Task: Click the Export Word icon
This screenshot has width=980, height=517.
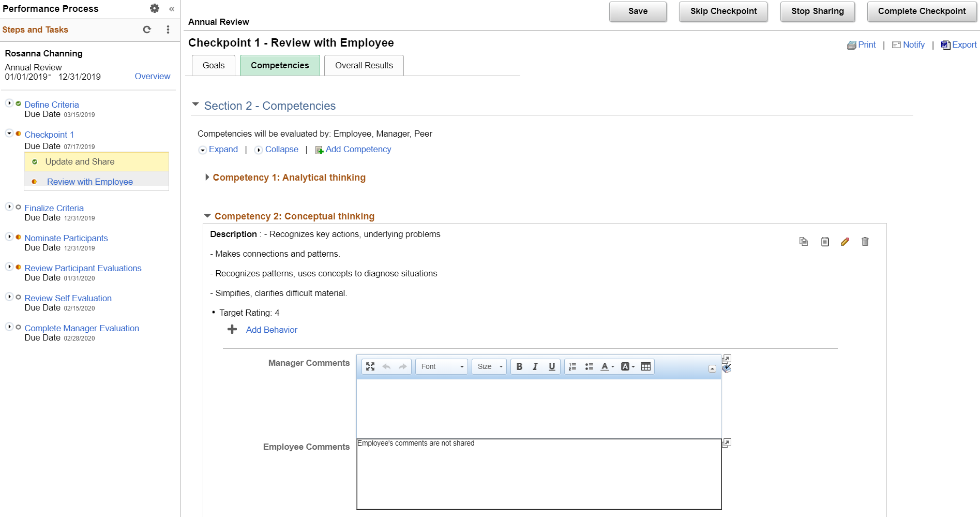Action: (945, 45)
